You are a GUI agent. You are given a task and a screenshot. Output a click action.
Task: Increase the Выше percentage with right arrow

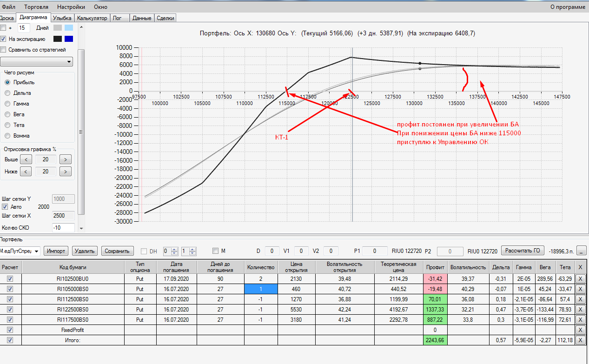66,159
